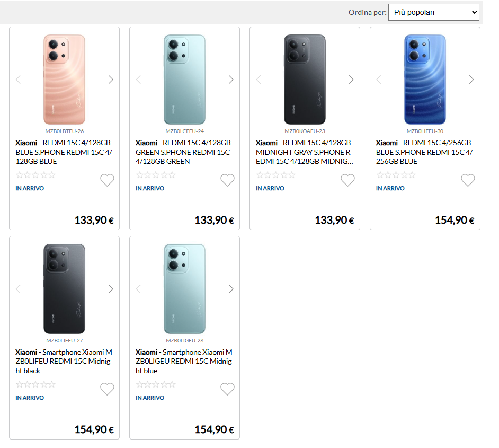Open the Redmi 15C 4/128GB Green product title
Viewport: 499px width, 448px height.
pyautogui.click(x=183, y=152)
